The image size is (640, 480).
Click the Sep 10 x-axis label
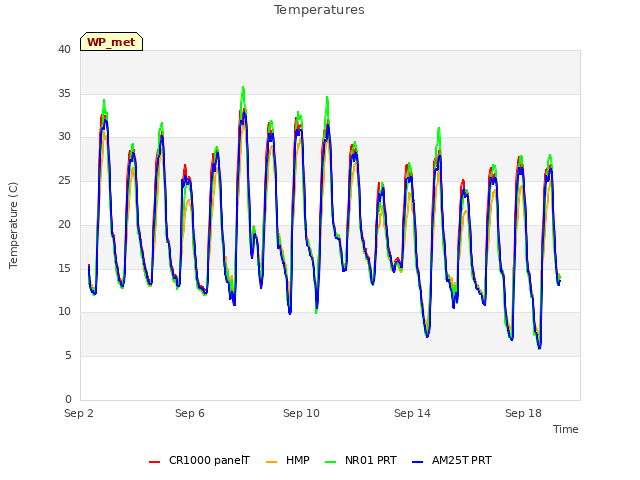pos(301,413)
